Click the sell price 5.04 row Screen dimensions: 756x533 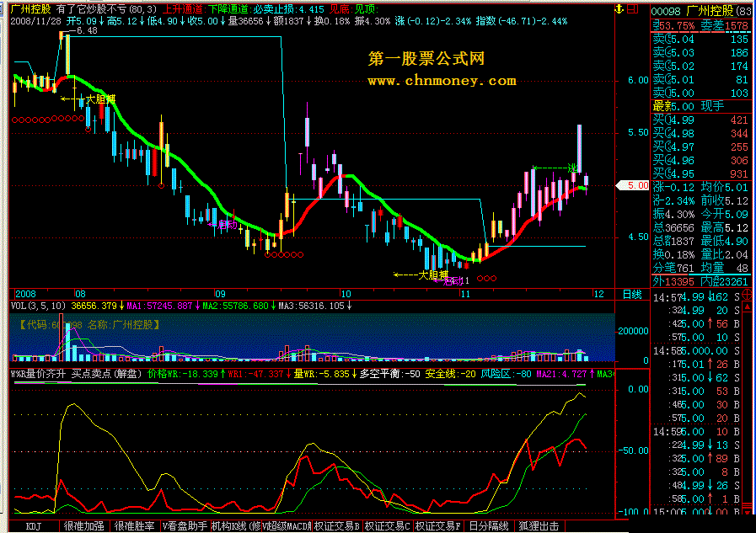(700, 39)
